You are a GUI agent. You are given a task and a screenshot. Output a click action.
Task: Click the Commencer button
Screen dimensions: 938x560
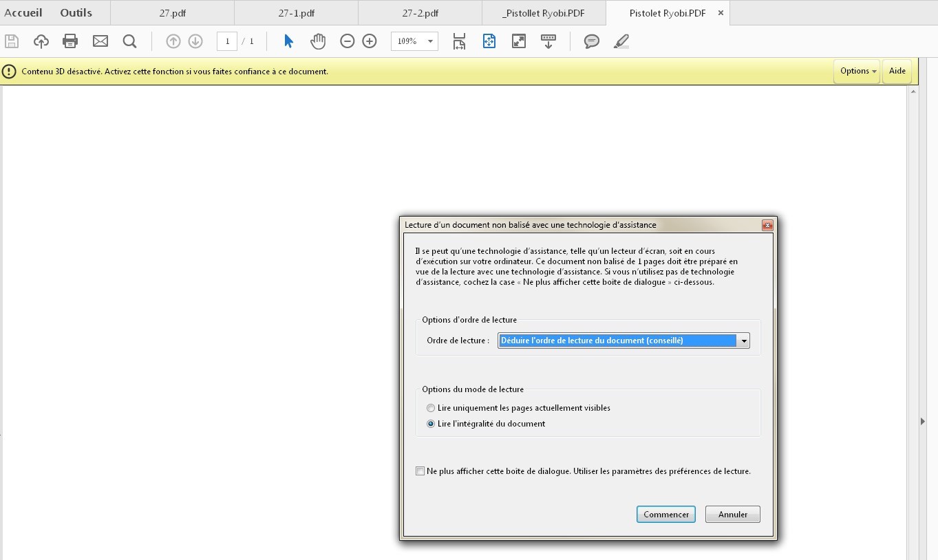666,515
